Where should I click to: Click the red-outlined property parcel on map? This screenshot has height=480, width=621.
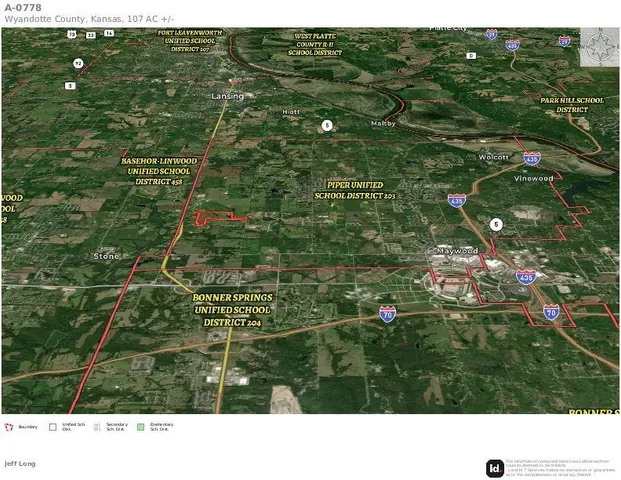click(218, 218)
